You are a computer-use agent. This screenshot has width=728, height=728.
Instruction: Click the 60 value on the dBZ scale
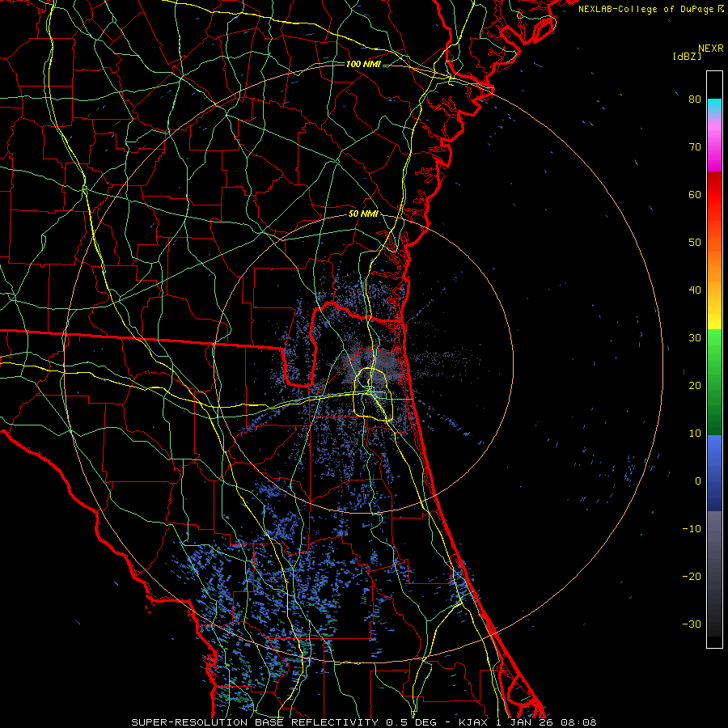[695, 194]
